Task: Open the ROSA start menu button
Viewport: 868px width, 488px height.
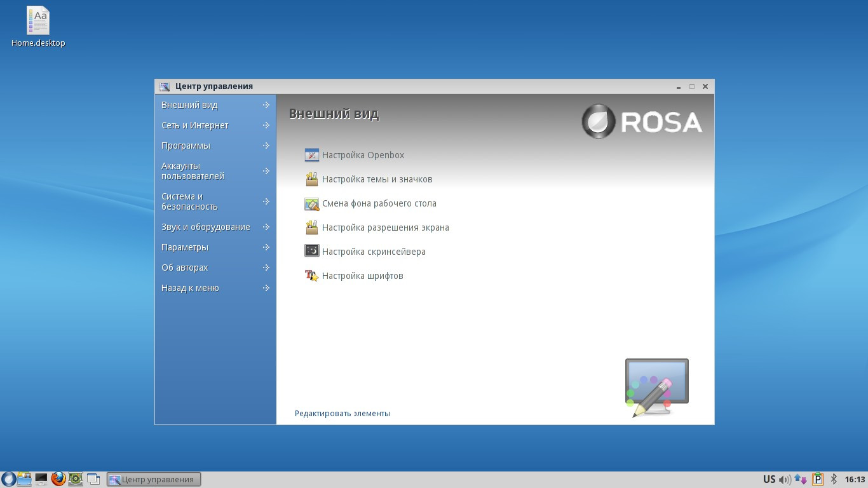Action: coord(8,479)
